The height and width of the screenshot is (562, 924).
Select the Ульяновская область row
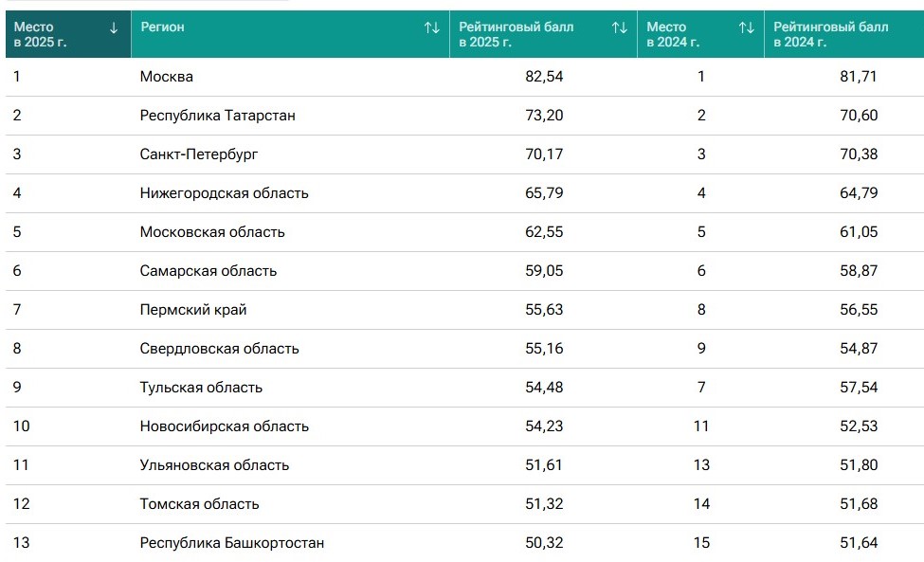click(x=465, y=465)
